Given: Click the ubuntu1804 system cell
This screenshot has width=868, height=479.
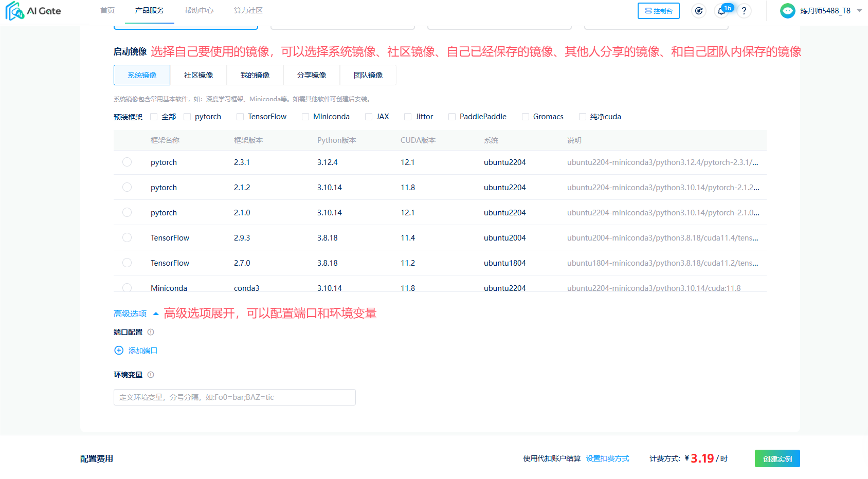Looking at the screenshot, I should 504,263.
